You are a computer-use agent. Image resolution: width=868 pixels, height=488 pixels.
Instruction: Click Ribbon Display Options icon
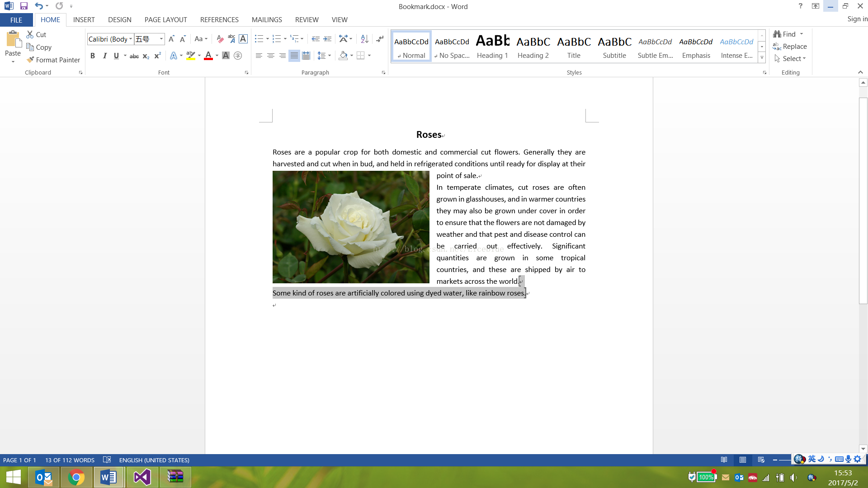click(x=816, y=6)
